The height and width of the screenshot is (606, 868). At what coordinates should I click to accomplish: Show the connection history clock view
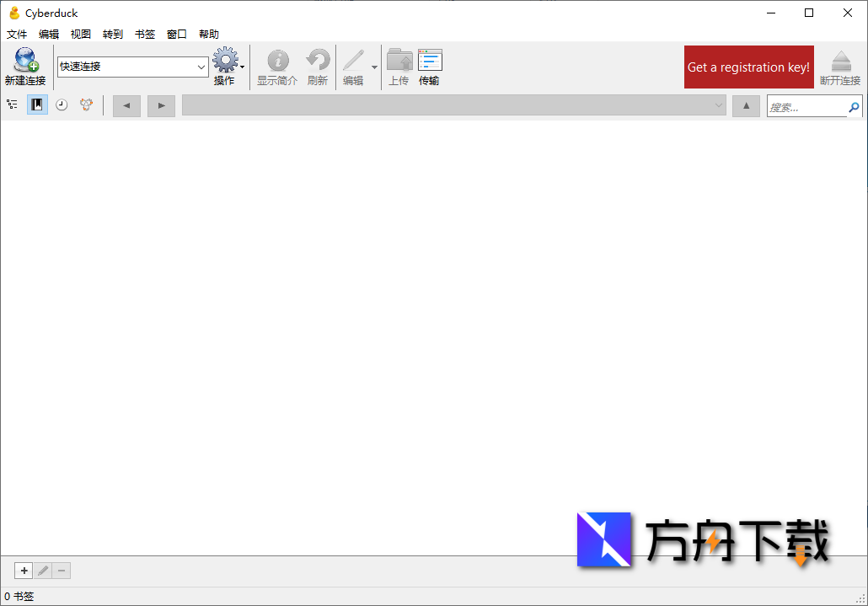62,105
